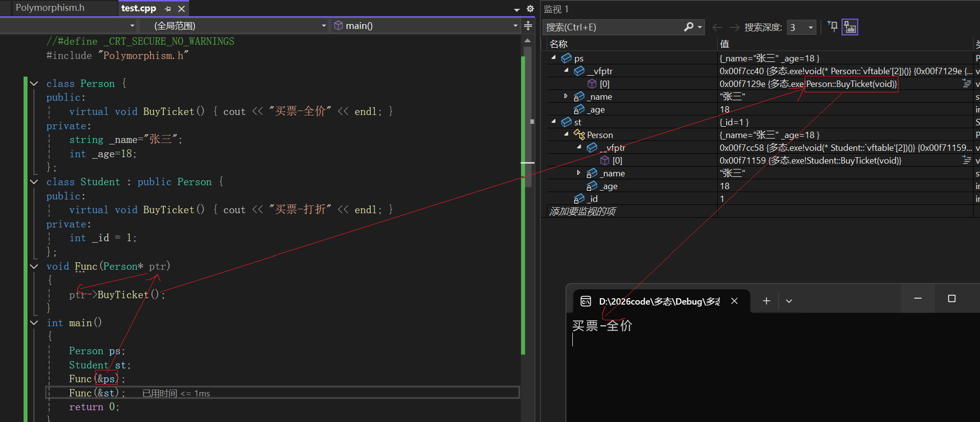Go to previous search result arrow
Image resolution: width=980 pixels, height=422 pixels.
tap(717, 28)
